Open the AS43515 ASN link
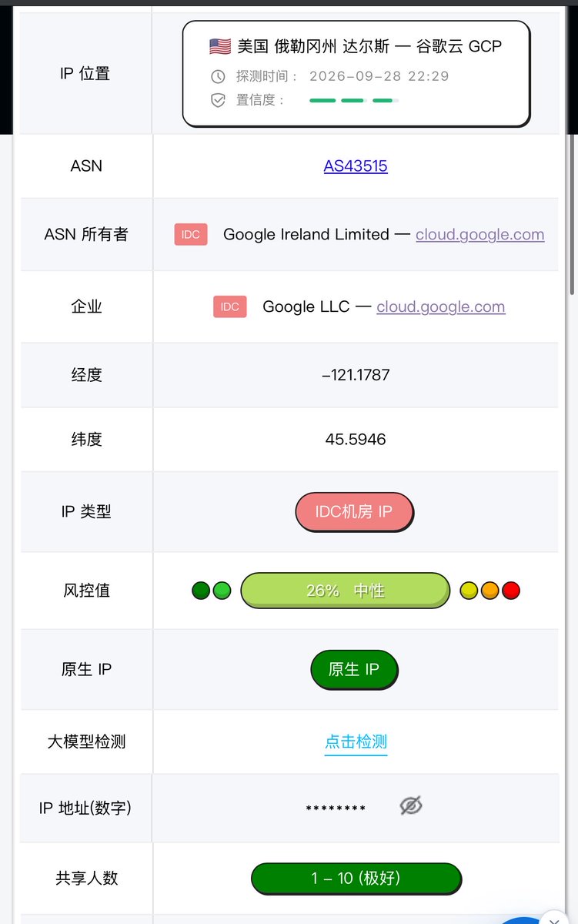 coord(356,166)
